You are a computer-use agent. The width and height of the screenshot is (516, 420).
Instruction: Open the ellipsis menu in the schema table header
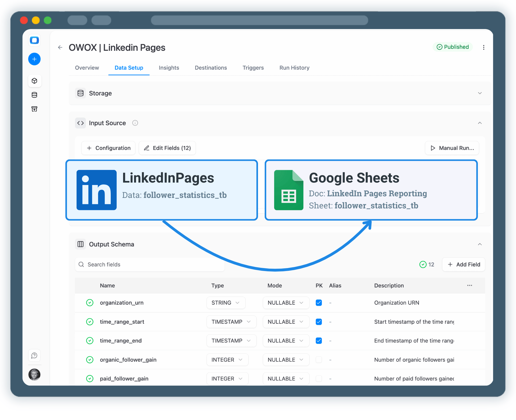(x=469, y=286)
